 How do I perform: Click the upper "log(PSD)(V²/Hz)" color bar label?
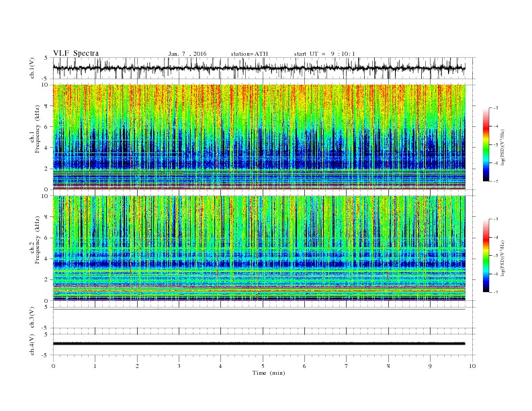coord(502,148)
